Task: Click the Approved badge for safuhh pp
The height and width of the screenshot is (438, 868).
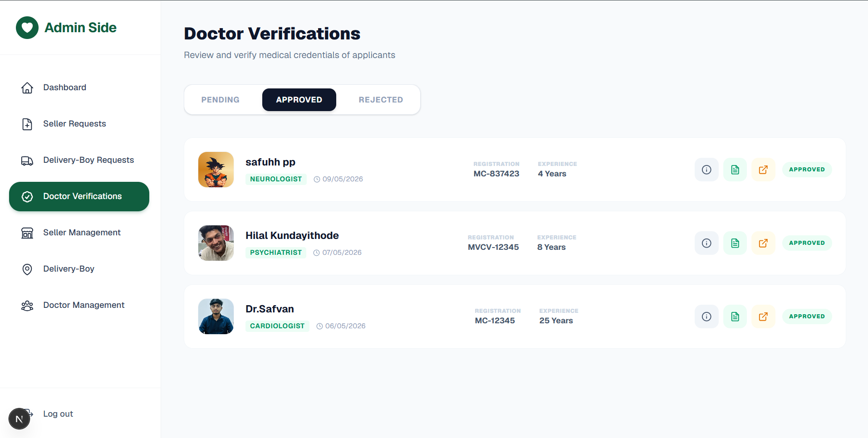Action: [x=807, y=170]
